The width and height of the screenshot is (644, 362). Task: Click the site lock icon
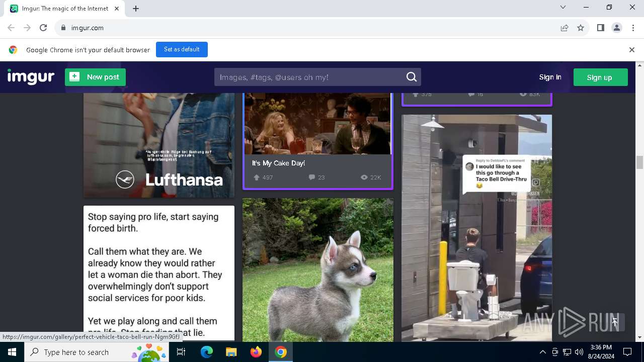pyautogui.click(x=63, y=28)
